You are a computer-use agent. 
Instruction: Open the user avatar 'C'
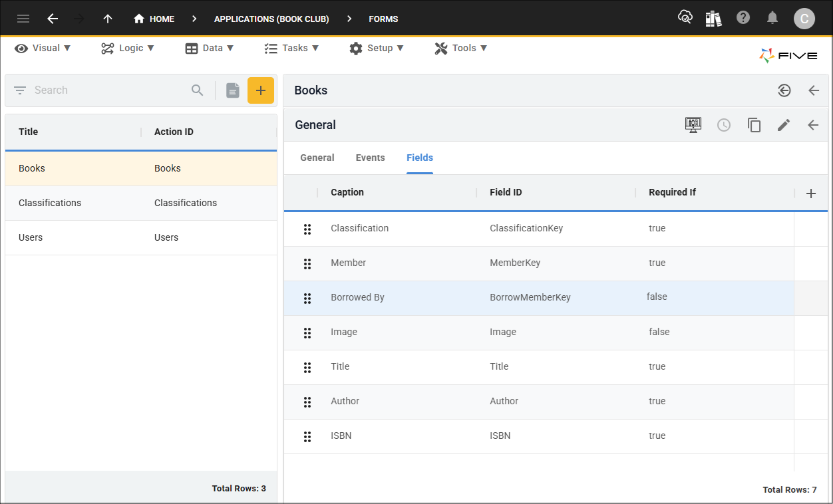click(x=804, y=19)
